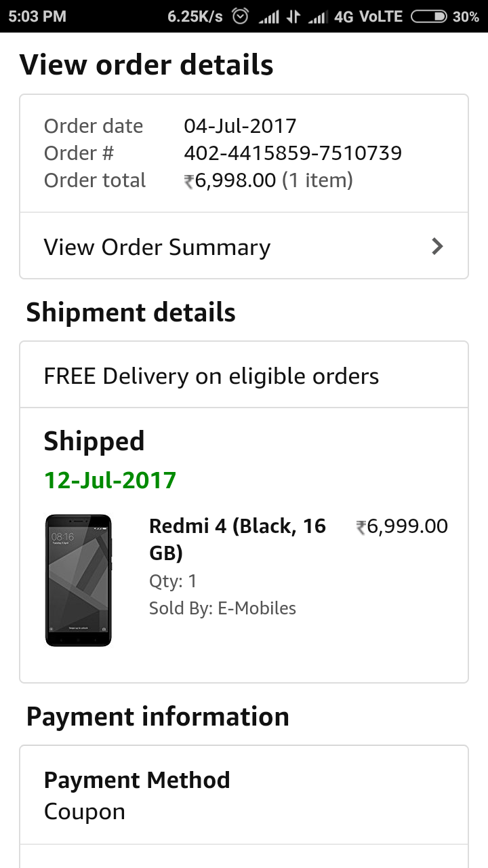Tap the second signal strength icon
This screenshot has height=868, width=488.
(x=318, y=16)
